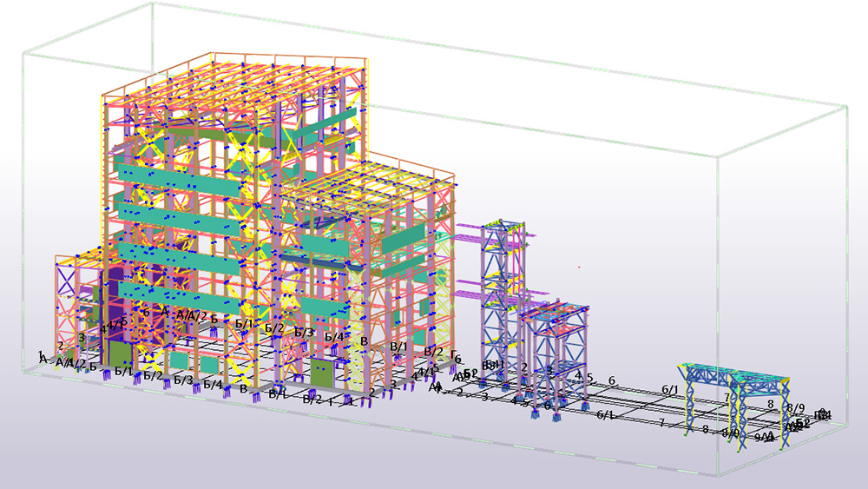Click the purple footings under the short tower
The image size is (868, 489).
coord(556,408)
